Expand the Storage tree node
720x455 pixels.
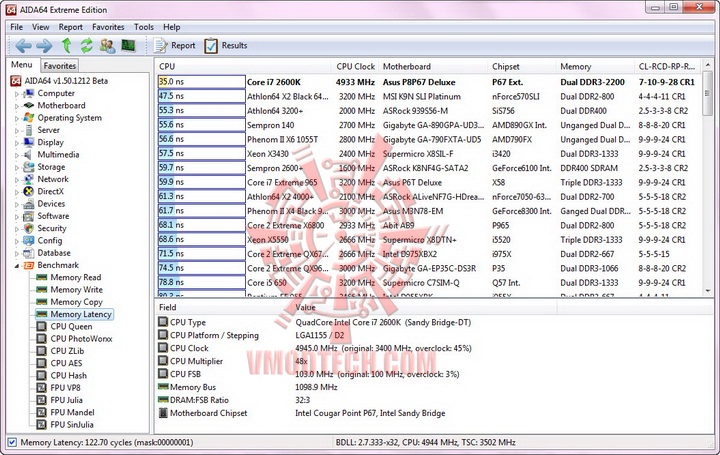pos(17,168)
